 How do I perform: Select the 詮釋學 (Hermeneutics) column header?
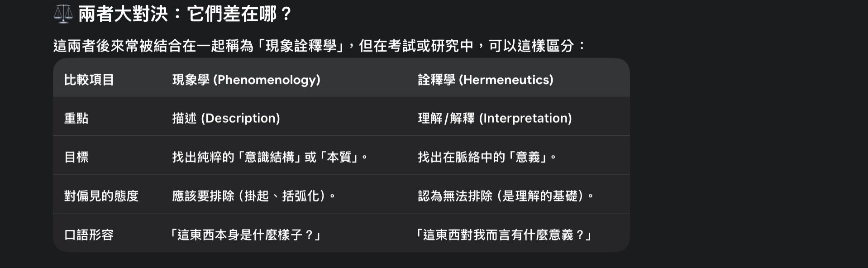coord(485,80)
